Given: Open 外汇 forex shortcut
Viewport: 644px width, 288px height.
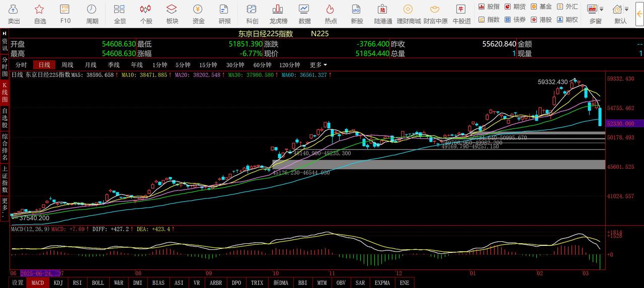Looking at the screenshot, I should 568,7.
